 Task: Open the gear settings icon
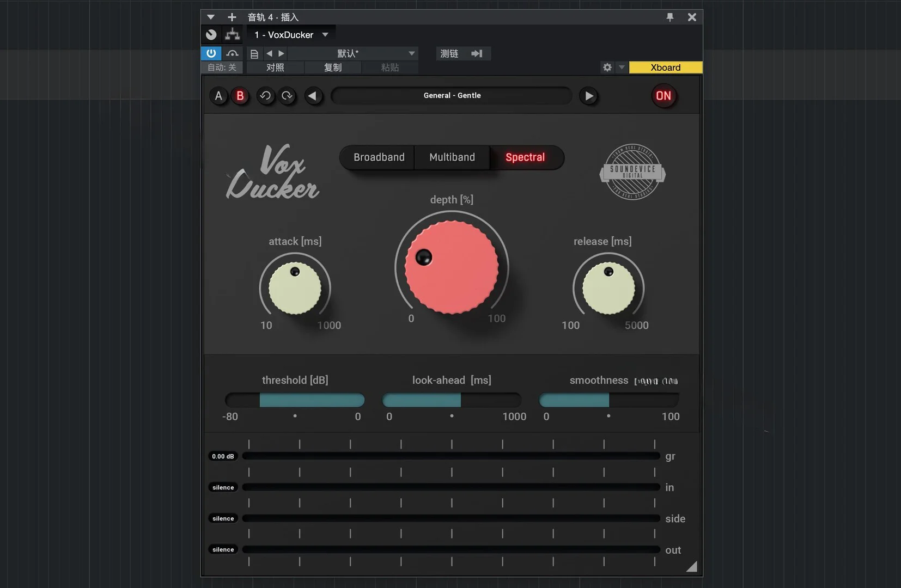click(x=607, y=68)
